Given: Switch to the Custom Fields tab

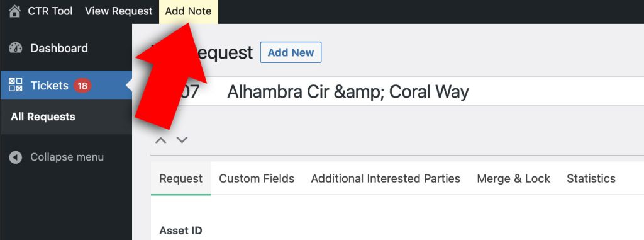Looking at the screenshot, I should click(x=257, y=179).
